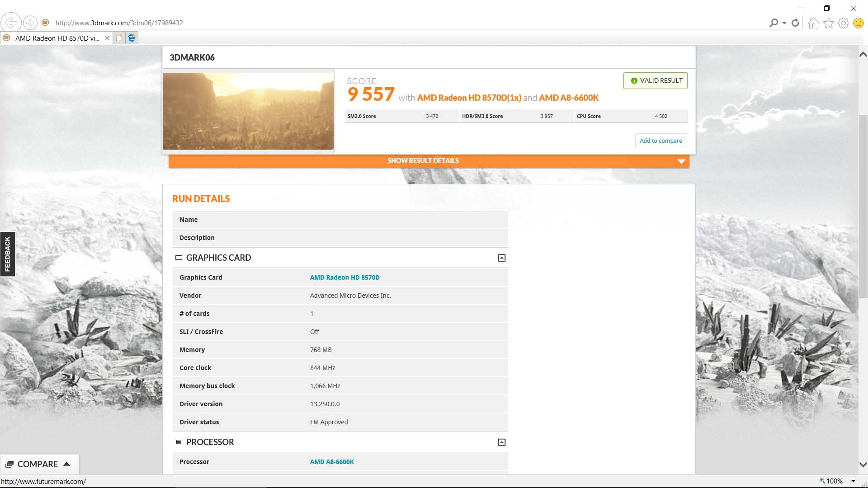Click Add to compare button
Screen dimensions: 868x488
[660, 141]
